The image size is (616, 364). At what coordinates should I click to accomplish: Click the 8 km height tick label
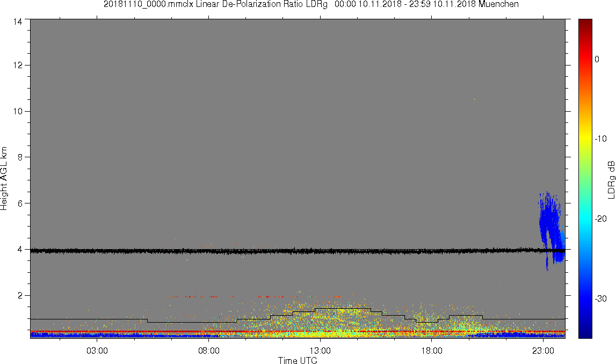20,157
